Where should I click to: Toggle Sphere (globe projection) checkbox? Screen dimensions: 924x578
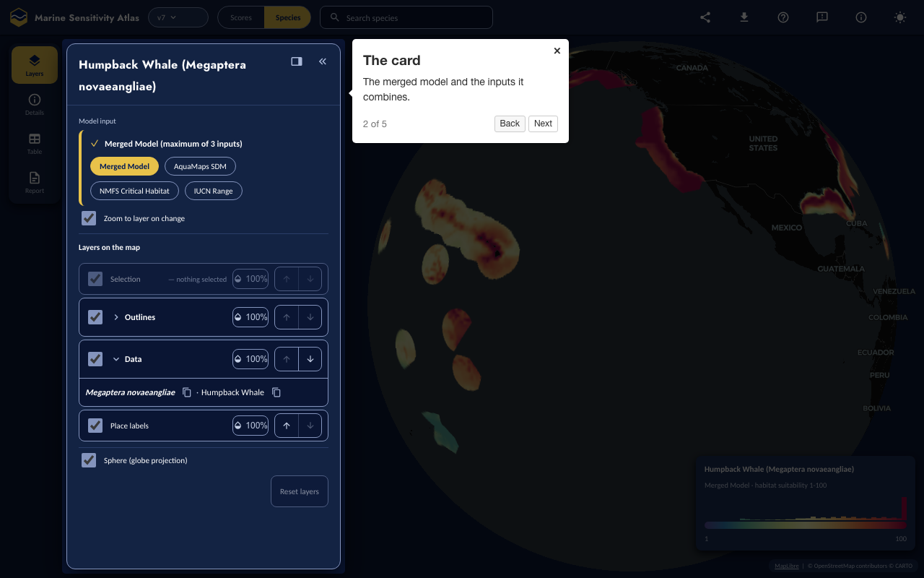89,460
